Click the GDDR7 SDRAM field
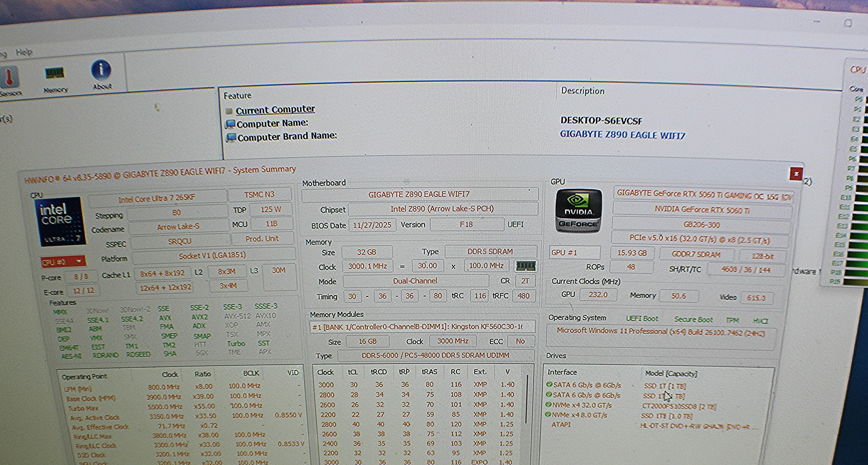 [696, 254]
